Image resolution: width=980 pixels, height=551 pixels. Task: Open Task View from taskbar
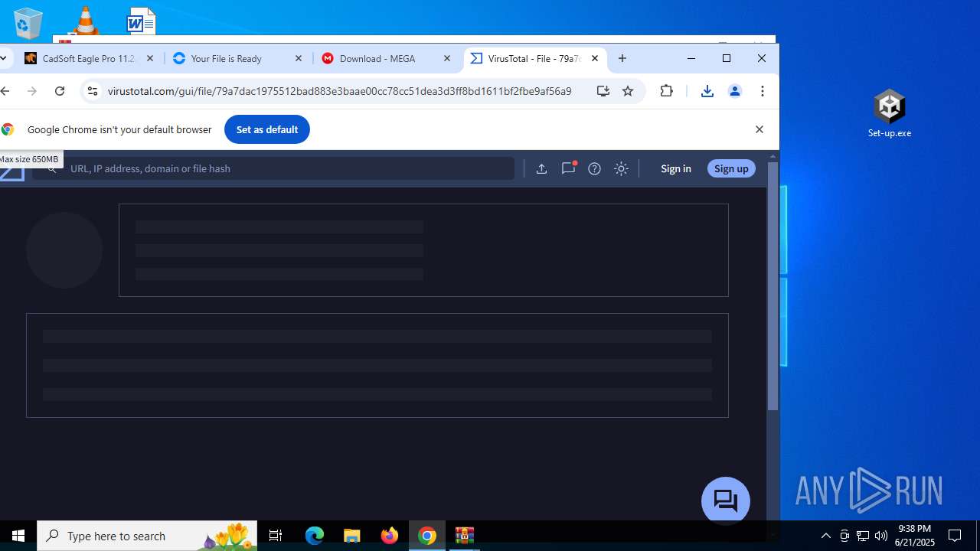click(x=276, y=536)
